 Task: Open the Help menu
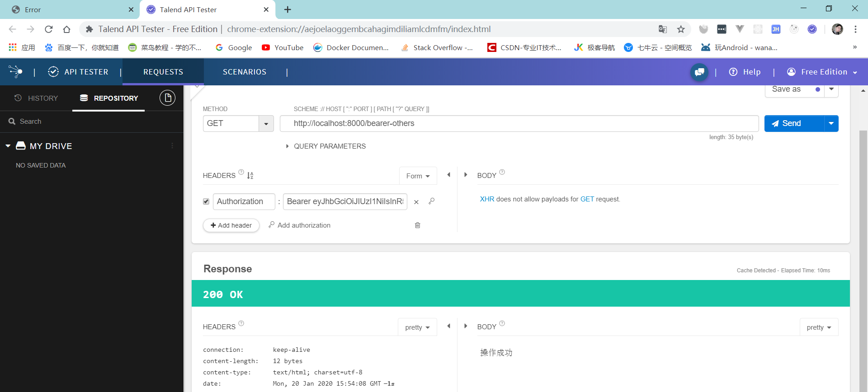tap(745, 72)
